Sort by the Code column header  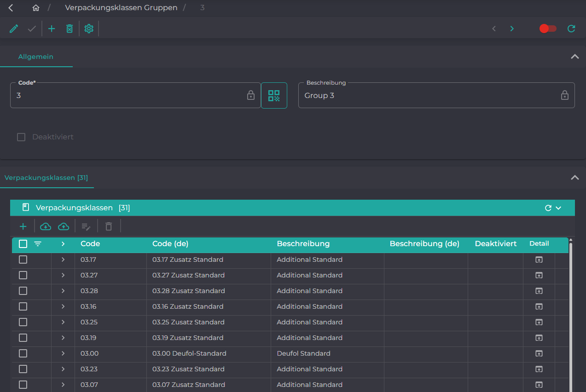point(90,244)
